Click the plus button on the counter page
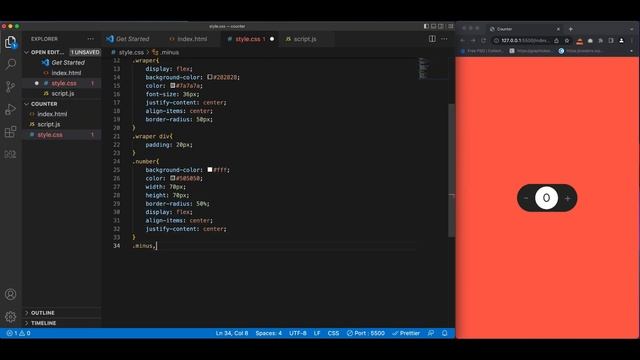This screenshot has height=360, width=640. coord(567,198)
